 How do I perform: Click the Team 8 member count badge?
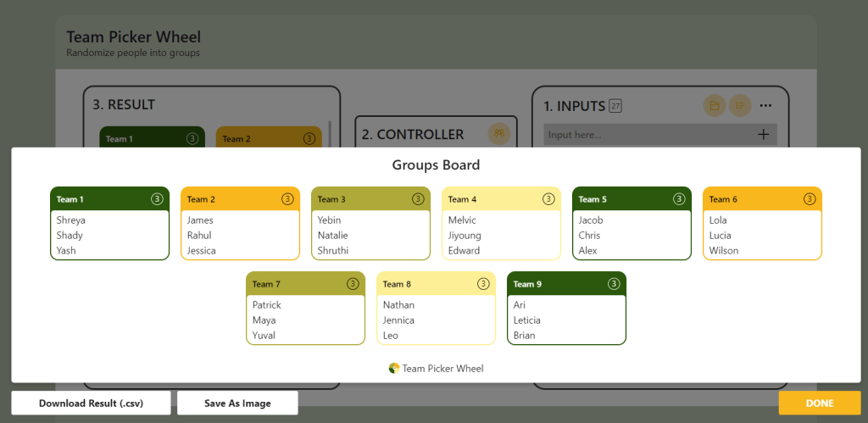[483, 284]
